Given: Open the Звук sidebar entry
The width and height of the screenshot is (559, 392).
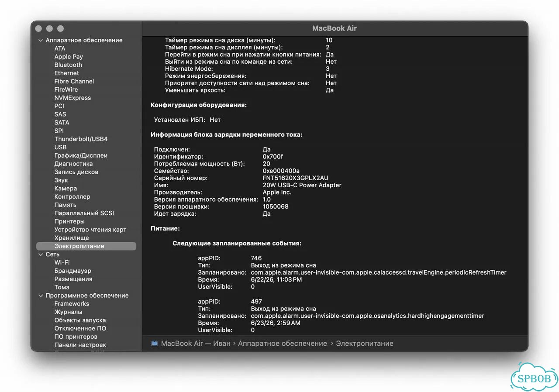Looking at the screenshot, I should tap(61, 180).
